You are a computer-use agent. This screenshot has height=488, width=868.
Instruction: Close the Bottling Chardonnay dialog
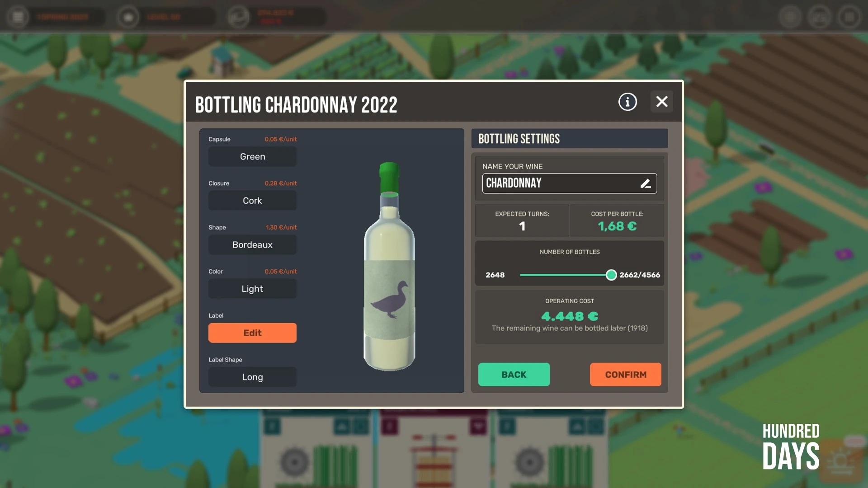pyautogui.click(x=662, y=102)
